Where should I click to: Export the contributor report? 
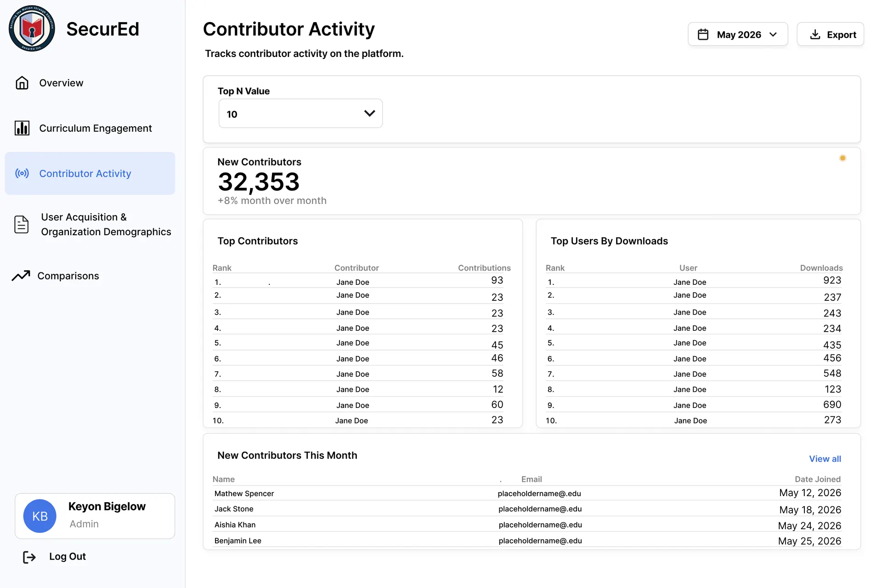pyautogui.click(x=830, y=34)
